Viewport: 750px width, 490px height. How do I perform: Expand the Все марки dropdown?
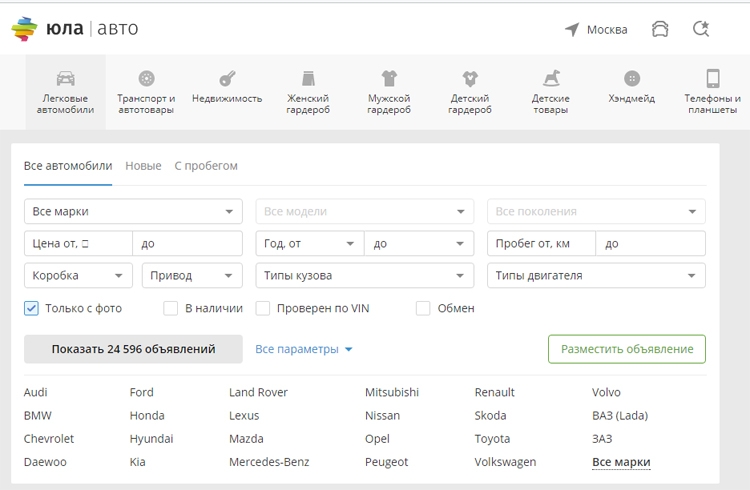(x=133, y=212)
